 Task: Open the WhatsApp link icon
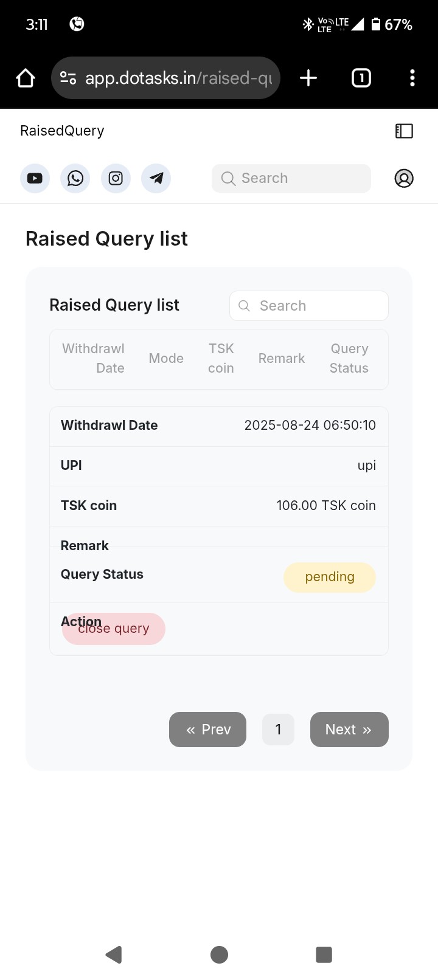(75, 178)
